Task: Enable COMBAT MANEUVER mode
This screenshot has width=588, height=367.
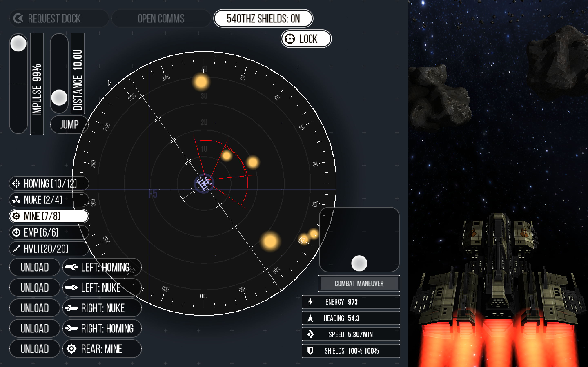Action: (359, 283)
